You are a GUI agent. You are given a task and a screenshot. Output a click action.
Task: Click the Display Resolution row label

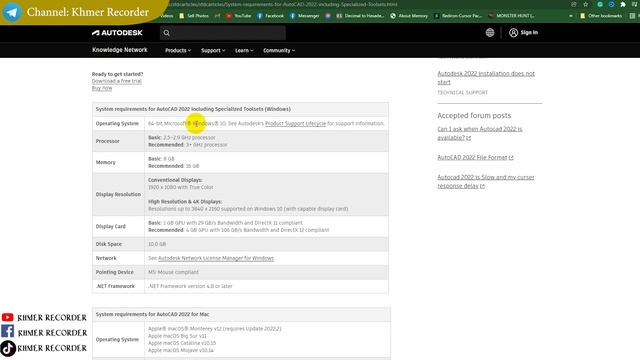(118, 194)
